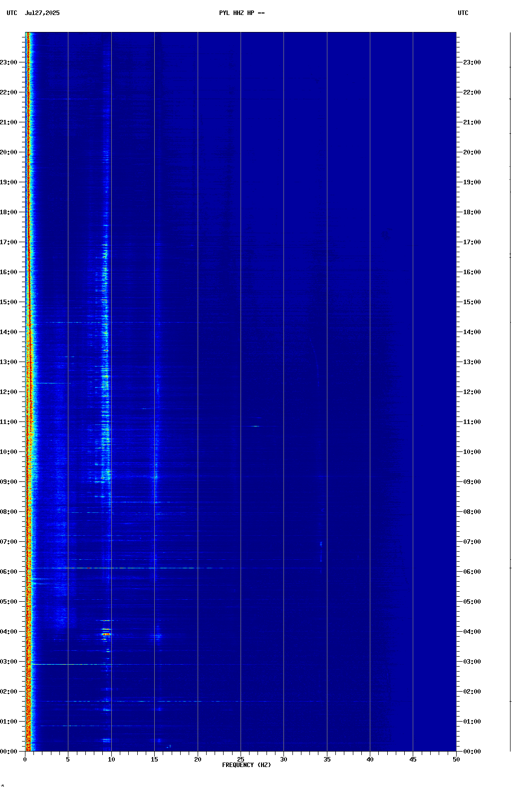Click the '23:00' label on the left time axis
532x791 pixels.
8,62
